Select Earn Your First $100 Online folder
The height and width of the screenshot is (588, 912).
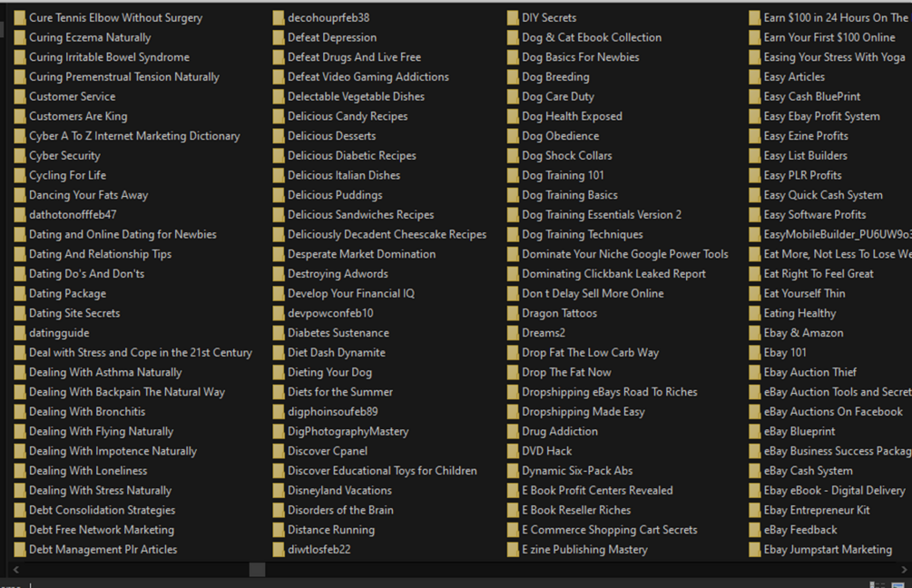(x=829, y=38)
